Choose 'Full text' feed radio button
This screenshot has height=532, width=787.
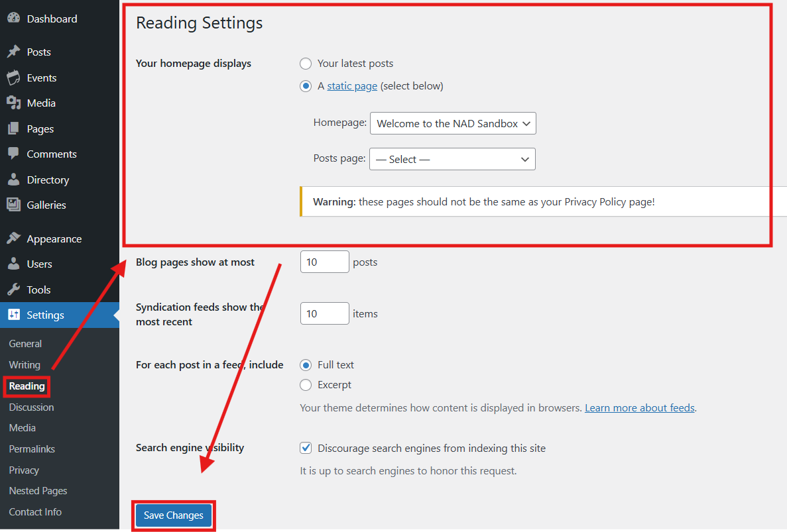pos(306,365)
